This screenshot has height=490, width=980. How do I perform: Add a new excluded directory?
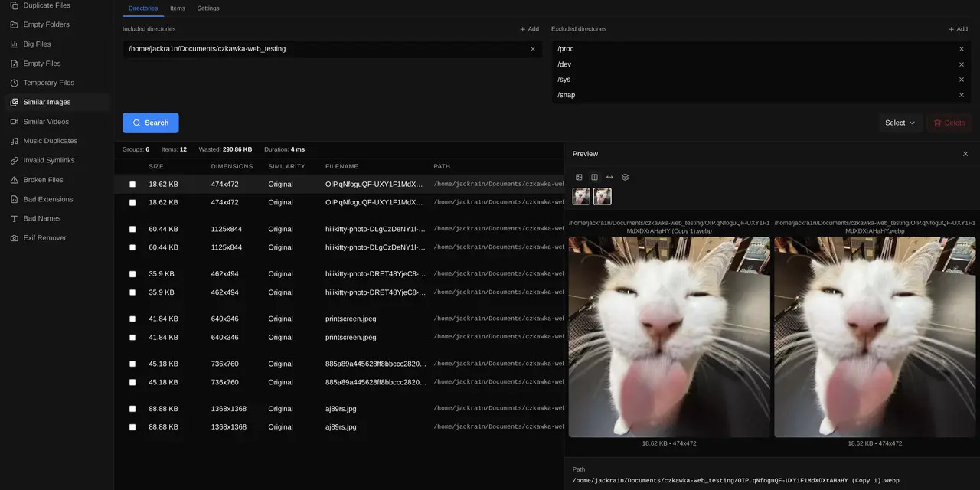pyautogui.click(x=958, y=29)
